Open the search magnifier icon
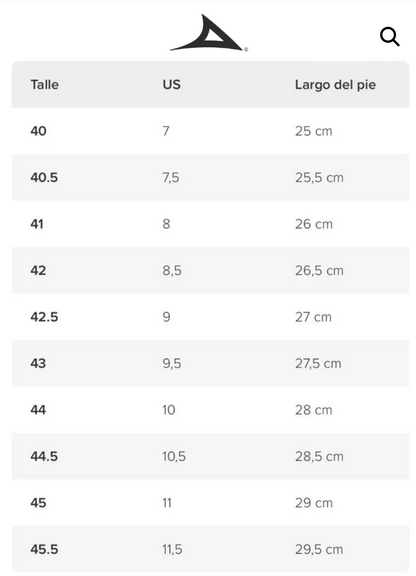 coord(390,36)
